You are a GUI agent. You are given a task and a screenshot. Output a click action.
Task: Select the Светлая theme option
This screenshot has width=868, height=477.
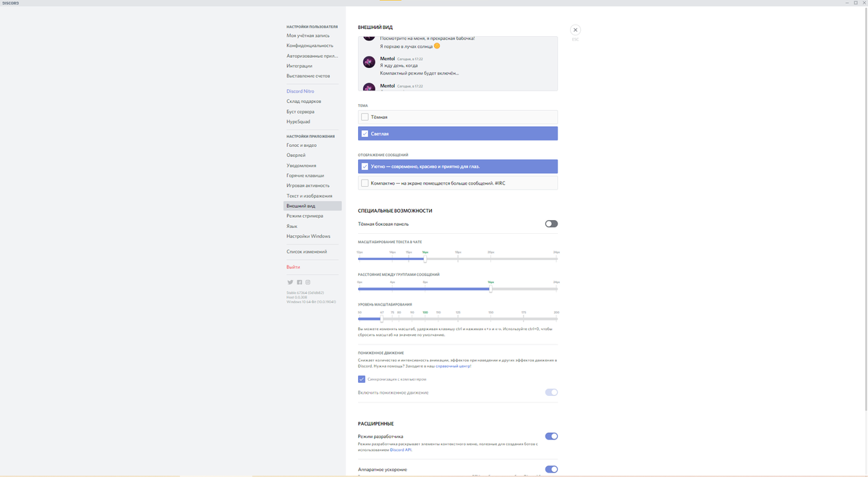[458, 134]
